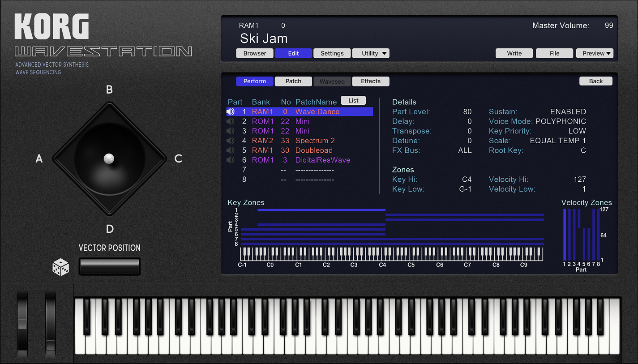Image resolution: width=638 pixels, height=364 pixels.
Task: Open the Effects tab
Action: pyautogui.click(x=371, y=81)
